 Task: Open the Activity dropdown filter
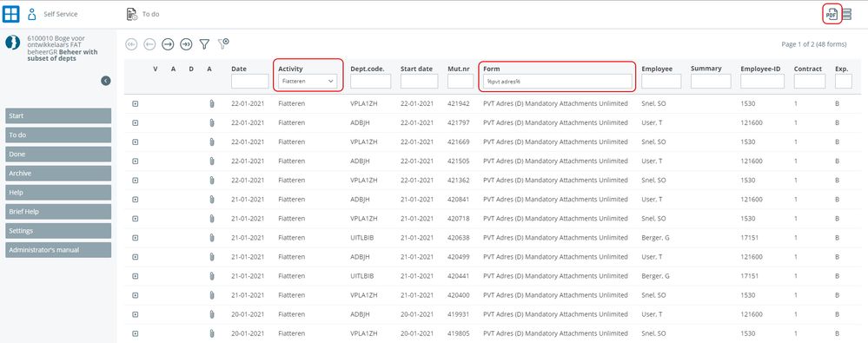point(308,82)
